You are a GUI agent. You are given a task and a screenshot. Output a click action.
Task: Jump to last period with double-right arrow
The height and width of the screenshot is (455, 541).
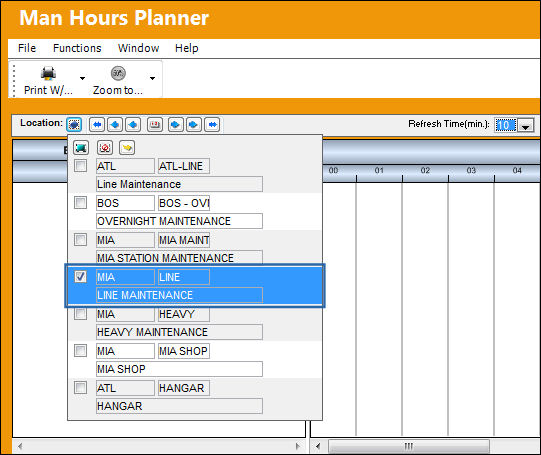[x=212, y=124]
